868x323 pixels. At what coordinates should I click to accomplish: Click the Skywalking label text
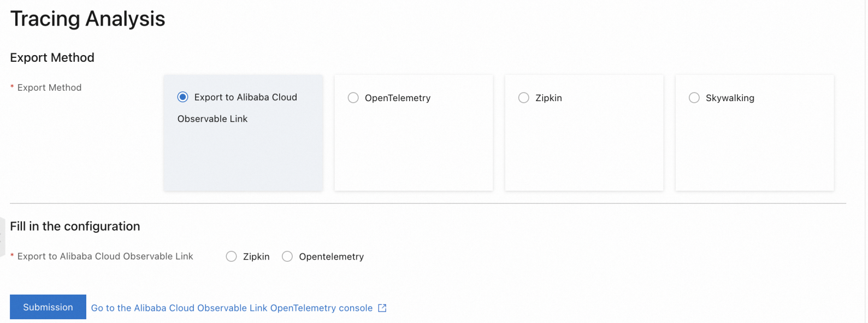pyautogui.click(x=730, y=98)
